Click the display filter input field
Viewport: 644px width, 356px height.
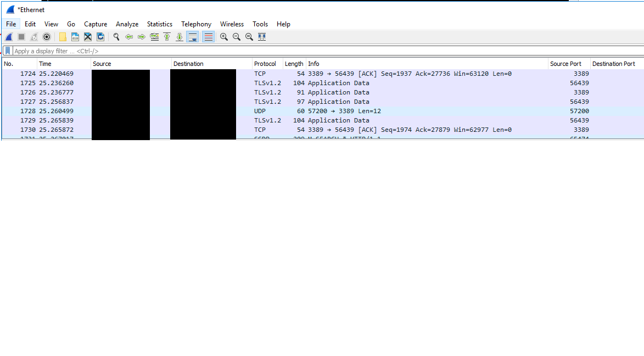click(328, 51)
